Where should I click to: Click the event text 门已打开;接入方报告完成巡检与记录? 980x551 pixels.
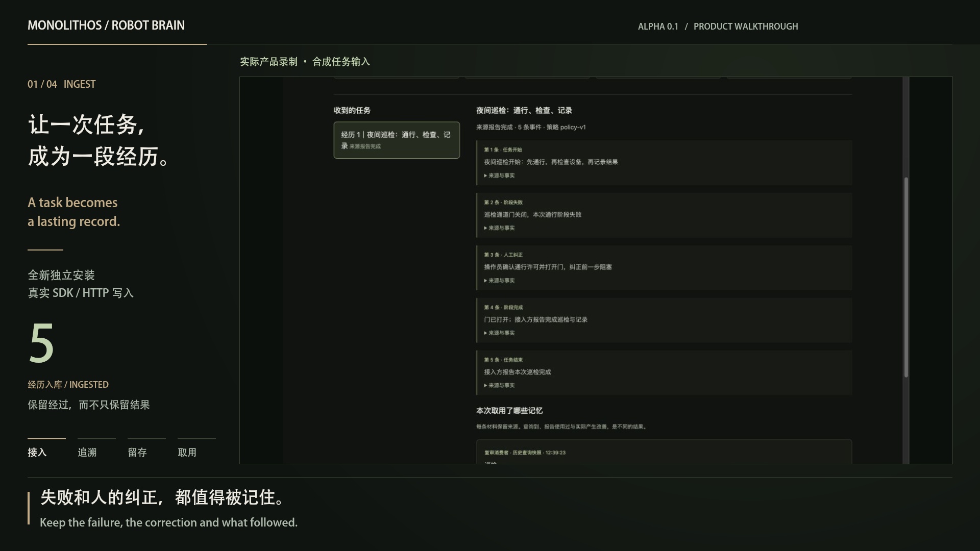click(x=535, y=320)
